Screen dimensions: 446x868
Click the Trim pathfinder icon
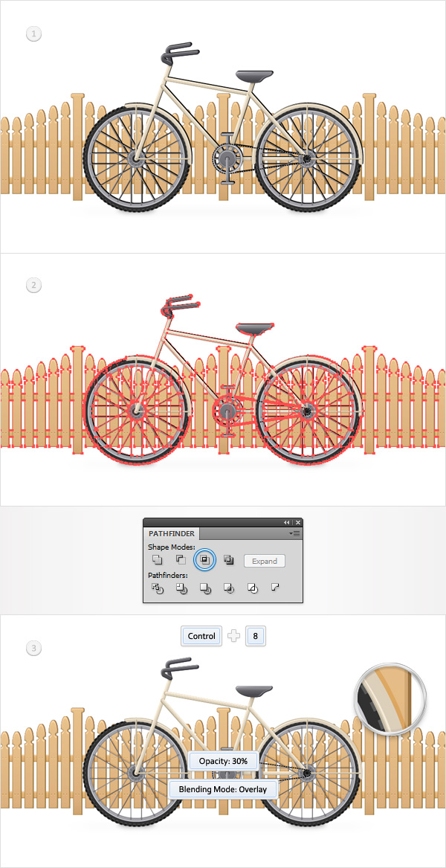(x=181, y=588)
